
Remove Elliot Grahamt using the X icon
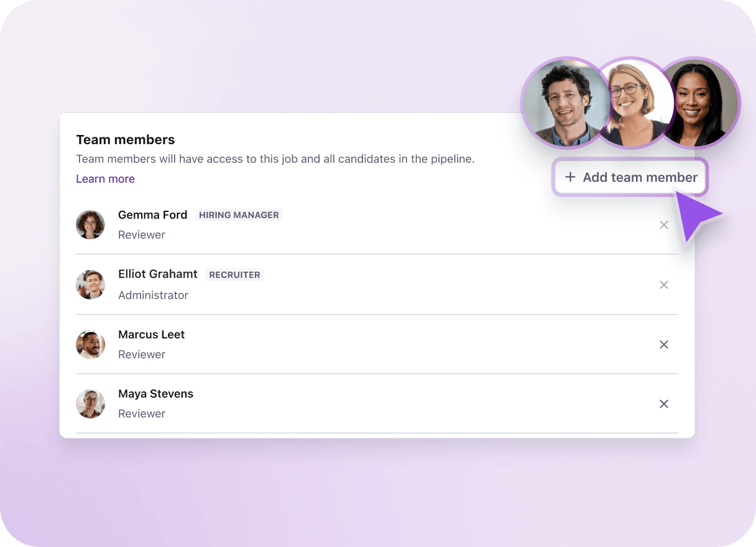tap(664, 285)
